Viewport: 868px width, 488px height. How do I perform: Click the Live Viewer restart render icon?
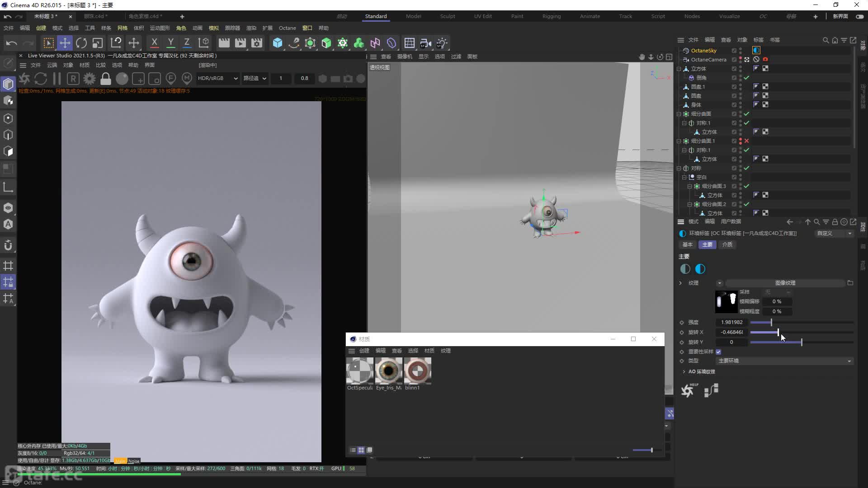tap(41, 79)
